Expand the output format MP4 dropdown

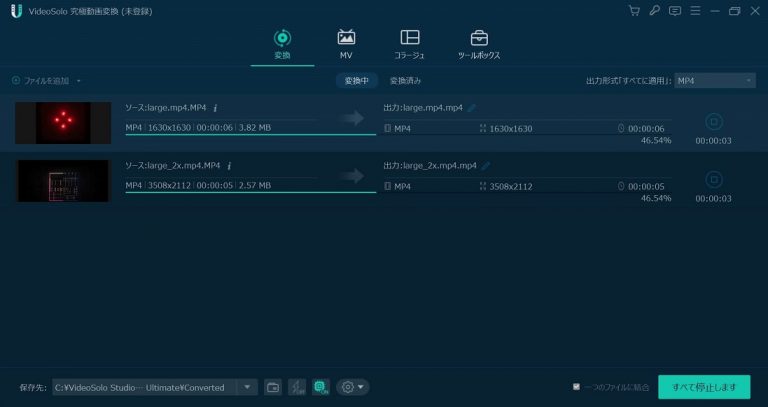click(715, 80)
